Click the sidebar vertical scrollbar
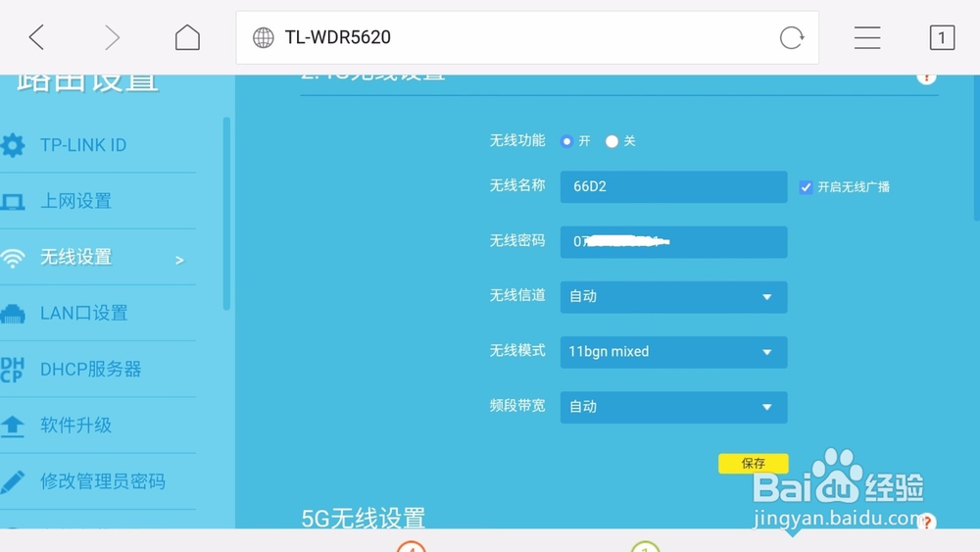 pyautogui.click(x=226, y=213)
